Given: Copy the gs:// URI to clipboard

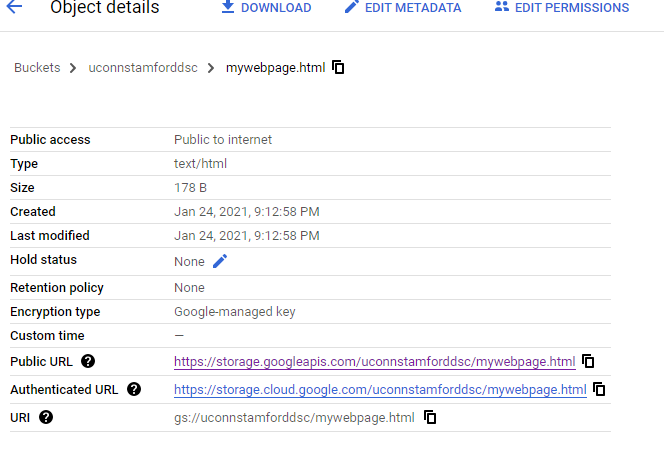Looking at the screenshot, I should coord(430,417).
